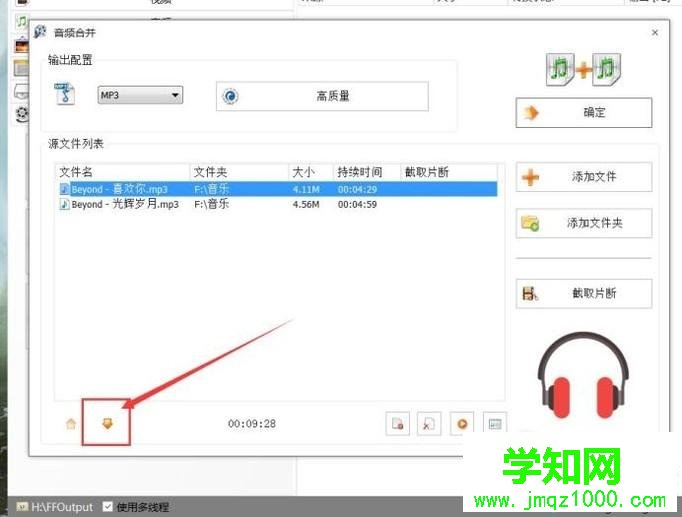Click the folder icon for 添加文件夹

pyautogui.click(x=530, y=223)
